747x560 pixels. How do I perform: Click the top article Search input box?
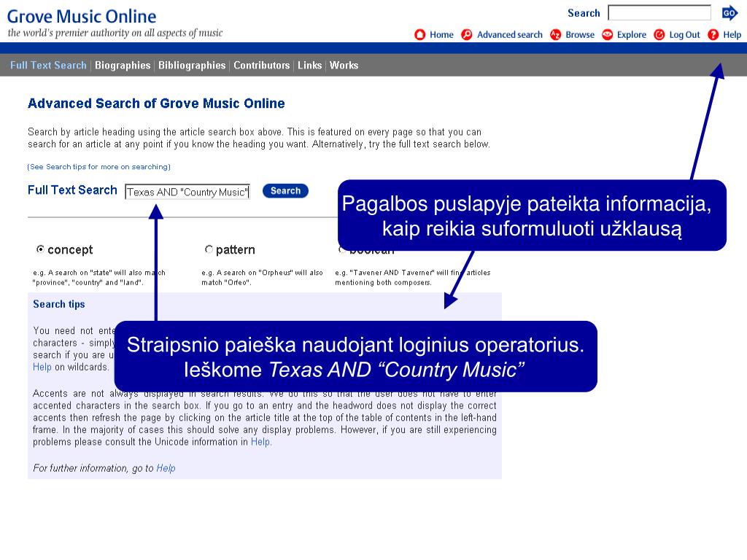[x=659, y=13]
